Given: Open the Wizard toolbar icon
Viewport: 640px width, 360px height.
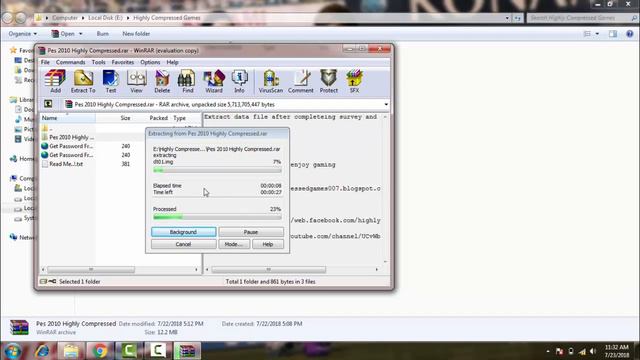Looking at the screenshot, I should tap(214, 81).
